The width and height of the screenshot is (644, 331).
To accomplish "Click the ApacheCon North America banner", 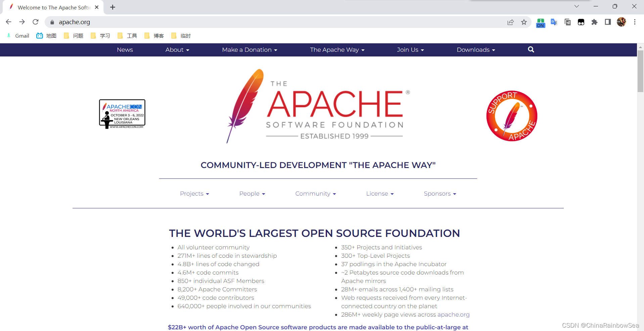I will point(122,114).
